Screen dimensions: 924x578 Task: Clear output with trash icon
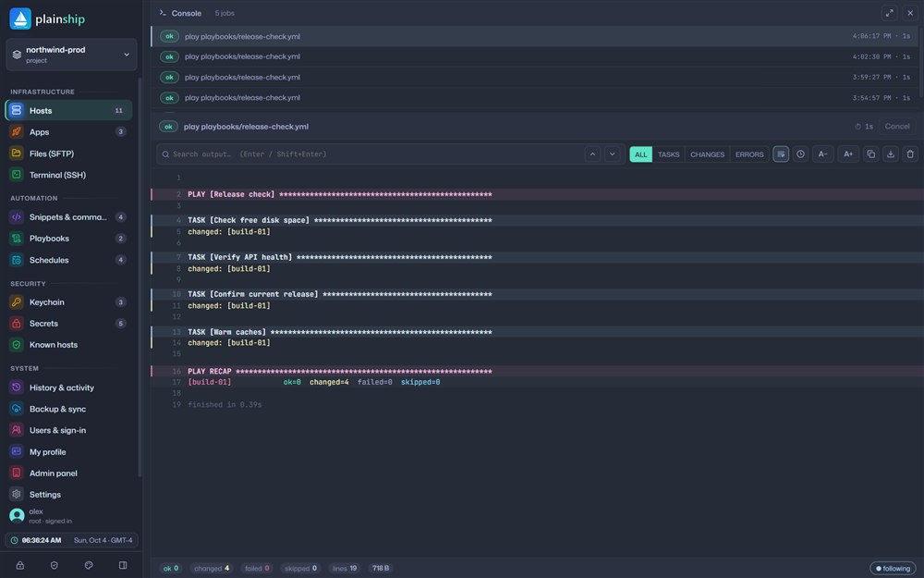pos(910,154)
